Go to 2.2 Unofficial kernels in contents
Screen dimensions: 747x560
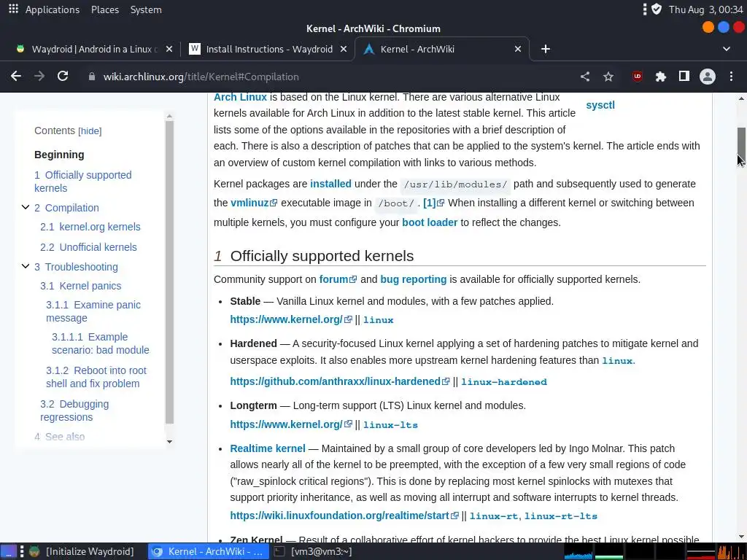[x=88, y=247]
